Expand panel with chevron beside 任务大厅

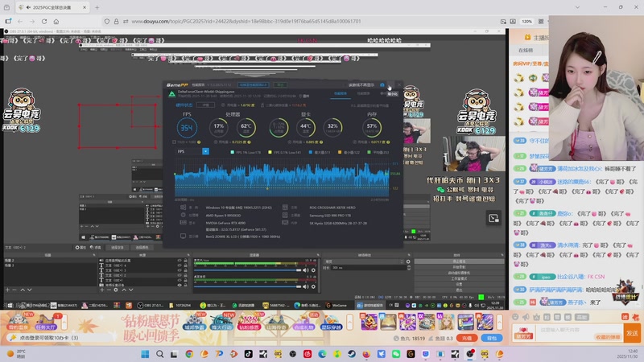pyautogui.click(x=64, y=323)
